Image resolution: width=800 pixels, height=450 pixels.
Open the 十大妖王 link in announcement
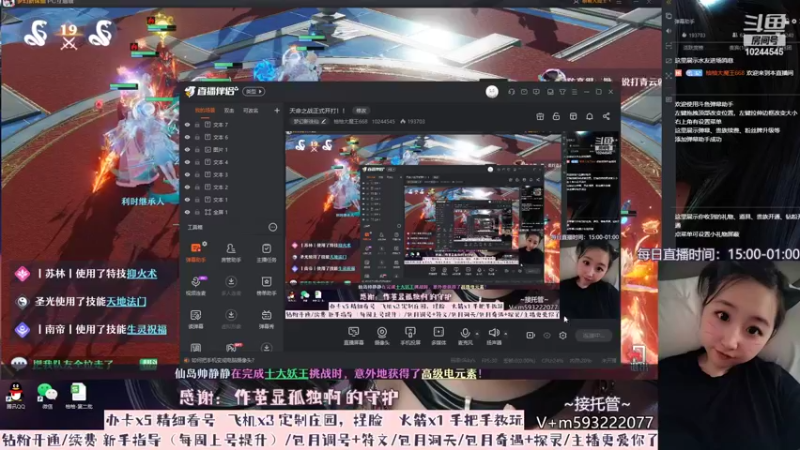(x=287, y=373)
